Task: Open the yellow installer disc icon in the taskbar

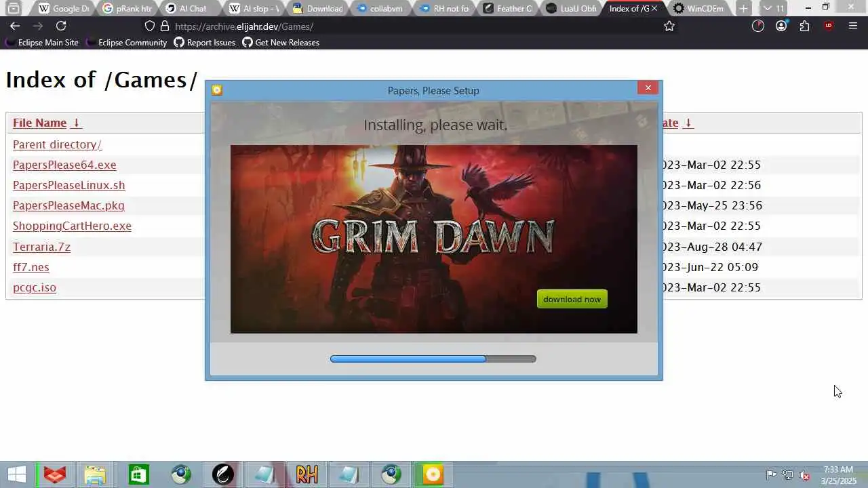Action: [433, 474]
